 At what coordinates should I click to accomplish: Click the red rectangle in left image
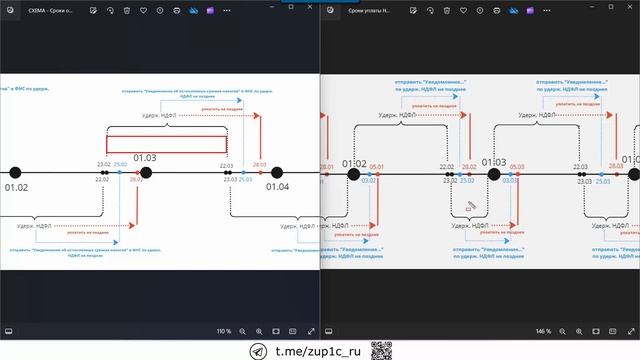[167, 144]
